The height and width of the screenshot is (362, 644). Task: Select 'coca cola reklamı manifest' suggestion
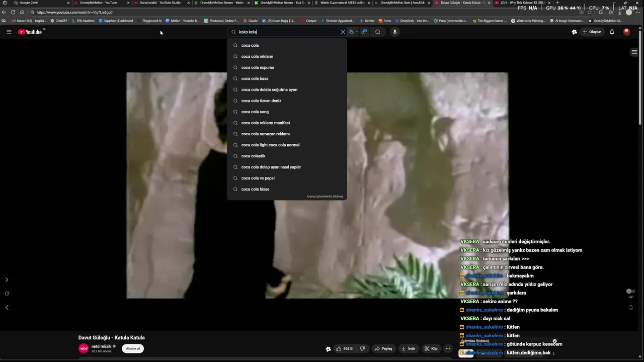(287, 123)
